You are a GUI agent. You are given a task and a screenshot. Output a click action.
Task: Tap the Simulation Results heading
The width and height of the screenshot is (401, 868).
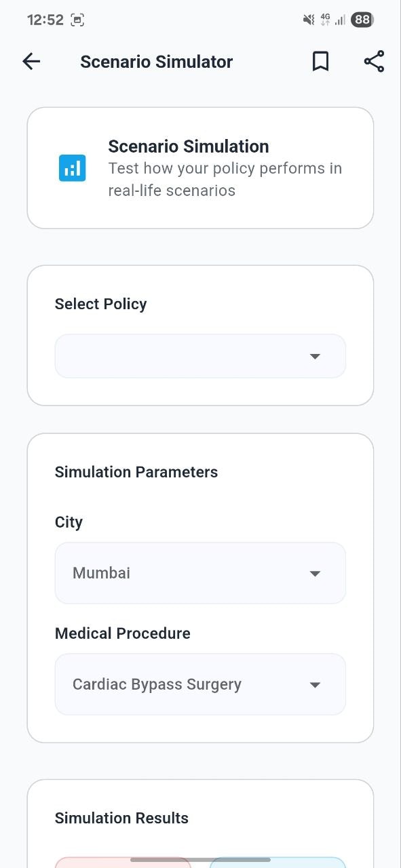pyautogui.click(x=121, y=818)
